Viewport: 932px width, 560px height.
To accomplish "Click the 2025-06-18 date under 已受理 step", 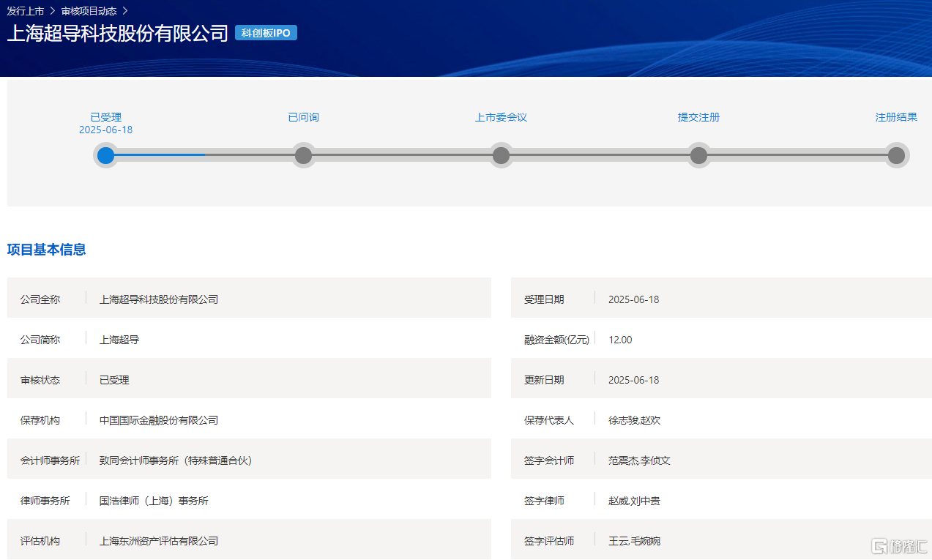I will click(x=106, y=130).
